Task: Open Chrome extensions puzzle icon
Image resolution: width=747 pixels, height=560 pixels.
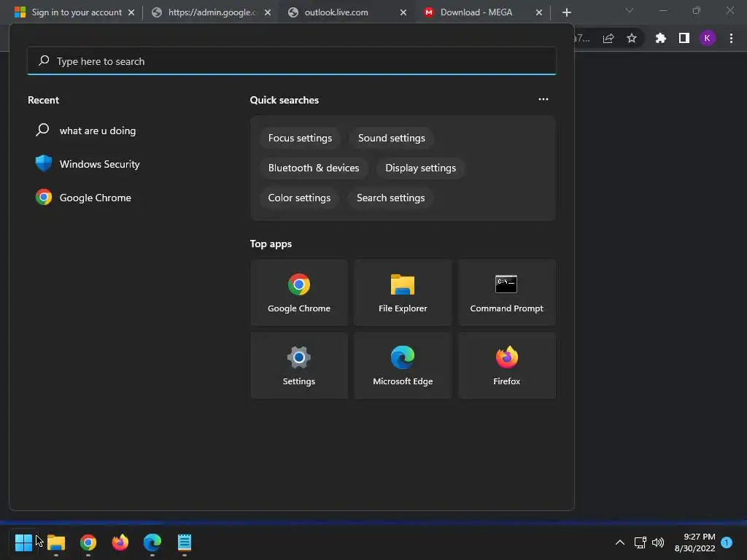Action: tap(660, 38)
